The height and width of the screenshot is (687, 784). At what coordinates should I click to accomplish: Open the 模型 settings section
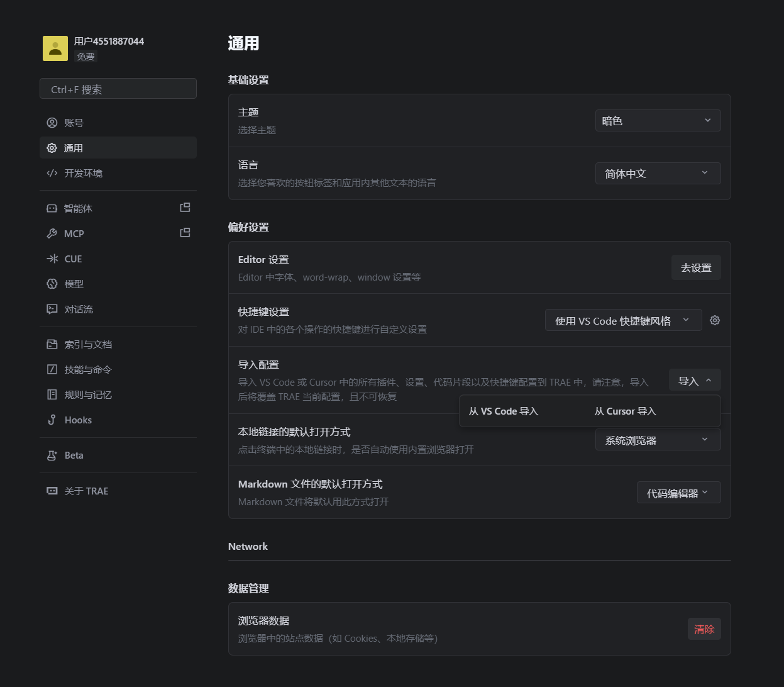coord(118,284)
